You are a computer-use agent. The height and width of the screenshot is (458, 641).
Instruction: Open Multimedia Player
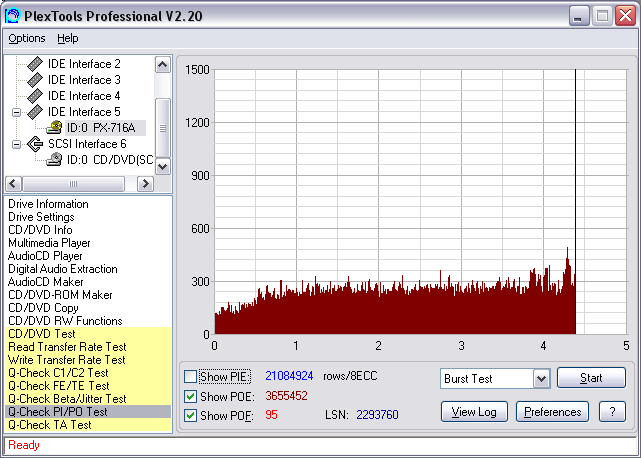[x=49, y=243]
